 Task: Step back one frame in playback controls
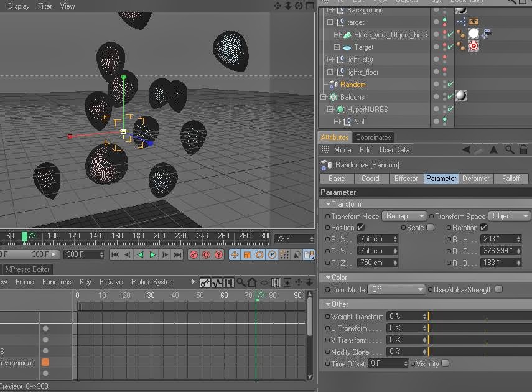(x=128, y=254)
